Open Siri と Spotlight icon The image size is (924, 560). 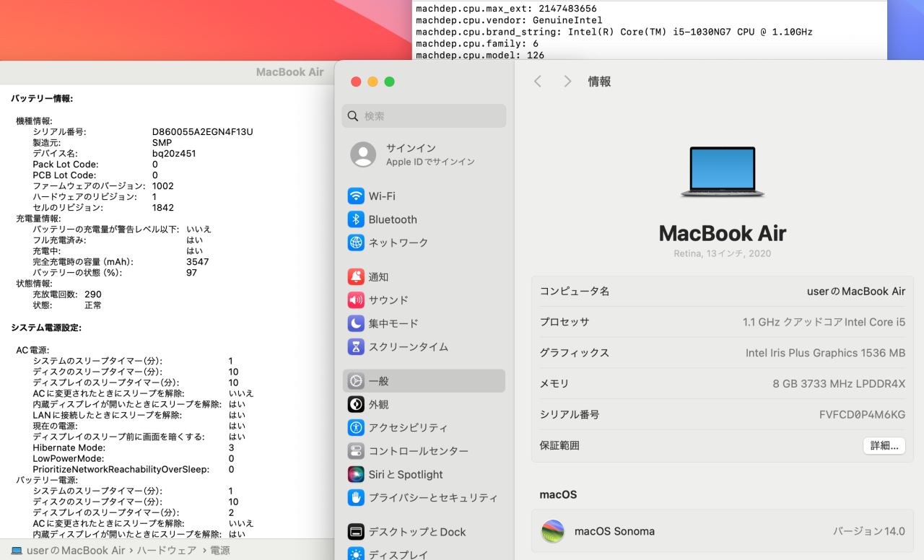click(356, 474)
